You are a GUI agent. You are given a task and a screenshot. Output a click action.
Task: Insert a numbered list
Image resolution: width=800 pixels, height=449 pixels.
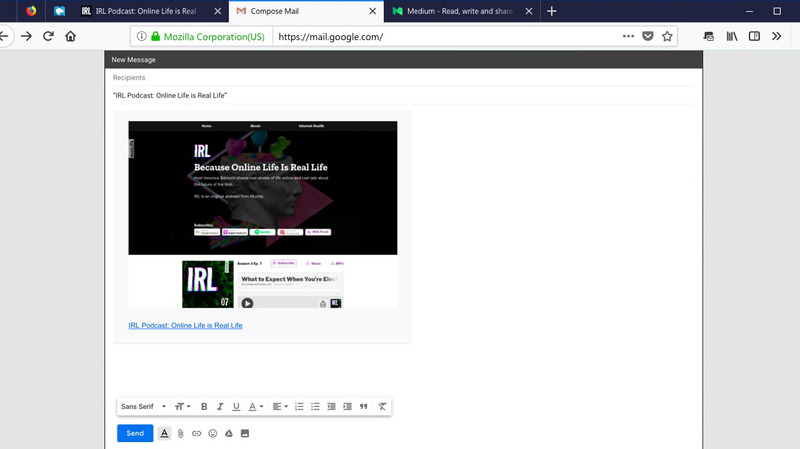[299, 406]
